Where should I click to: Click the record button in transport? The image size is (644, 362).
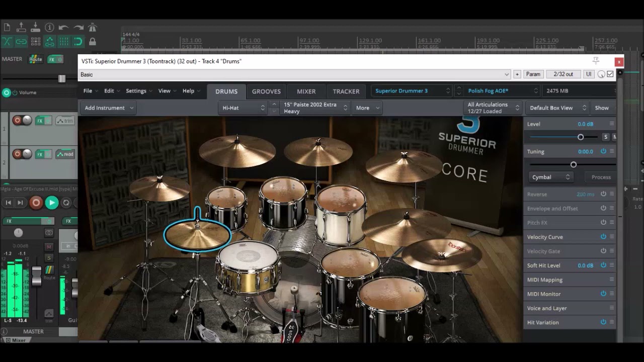36,203
